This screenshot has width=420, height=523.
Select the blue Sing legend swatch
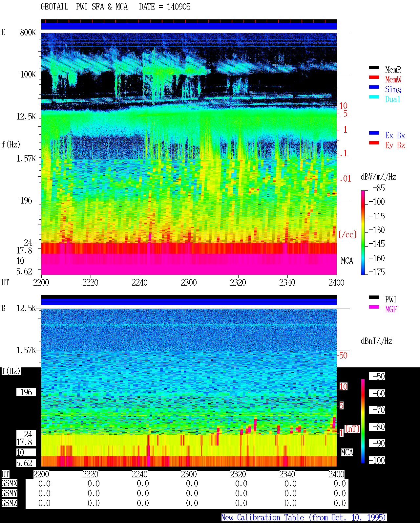[374, 87]
